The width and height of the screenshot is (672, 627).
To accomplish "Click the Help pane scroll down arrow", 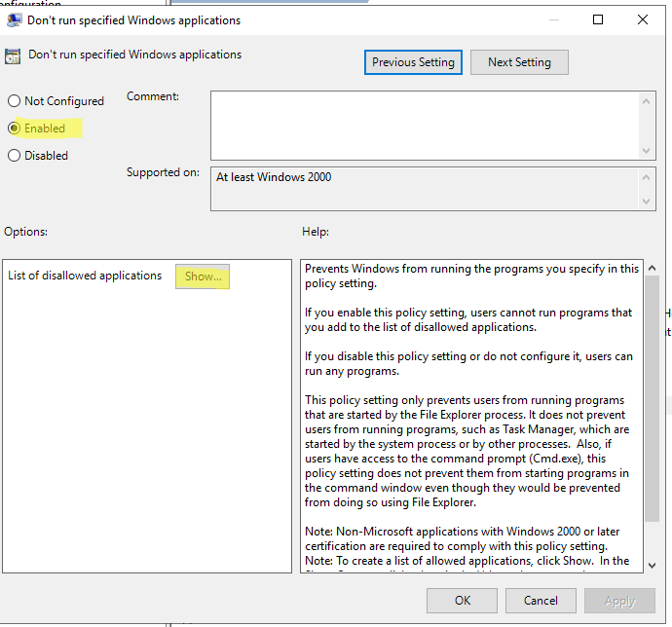I will coord(653,565).
